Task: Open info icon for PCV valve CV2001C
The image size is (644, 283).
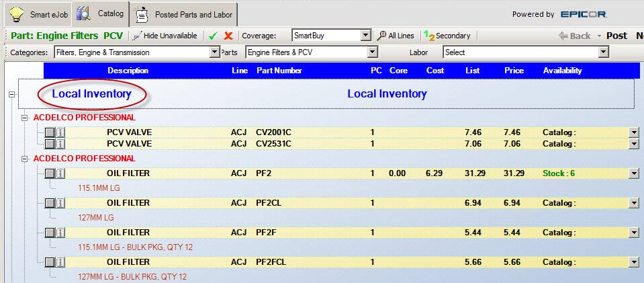Action: point(60,132)
